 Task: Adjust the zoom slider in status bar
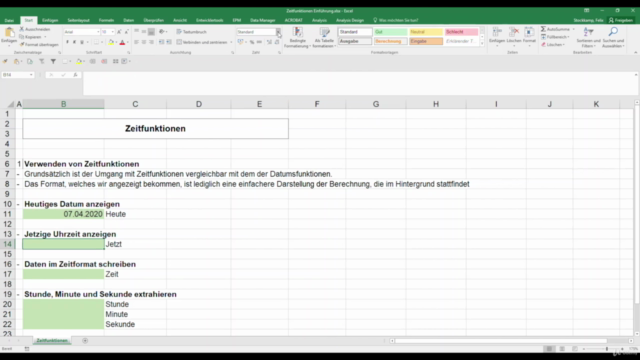607,349
